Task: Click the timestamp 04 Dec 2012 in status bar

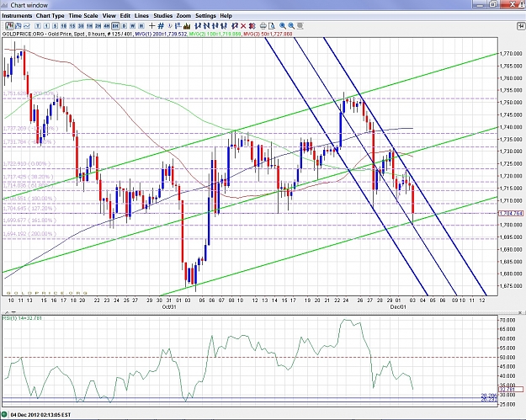Action: point(40,415)
